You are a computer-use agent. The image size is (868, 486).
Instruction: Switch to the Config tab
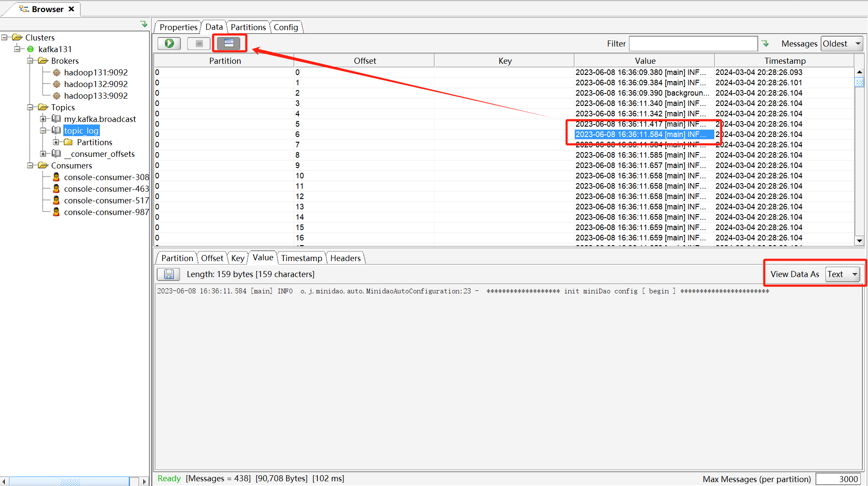coord(285,27)
